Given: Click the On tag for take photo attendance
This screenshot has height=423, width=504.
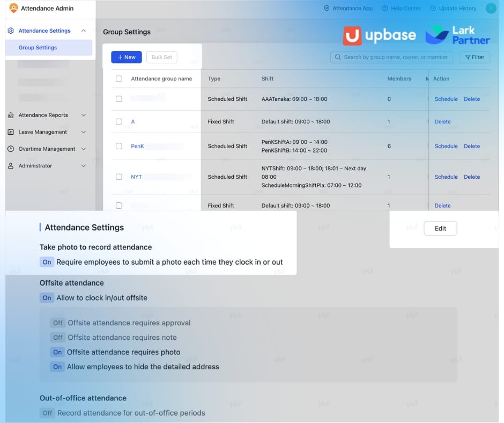Looking at the screenshot, I should (x=47, y=262).
